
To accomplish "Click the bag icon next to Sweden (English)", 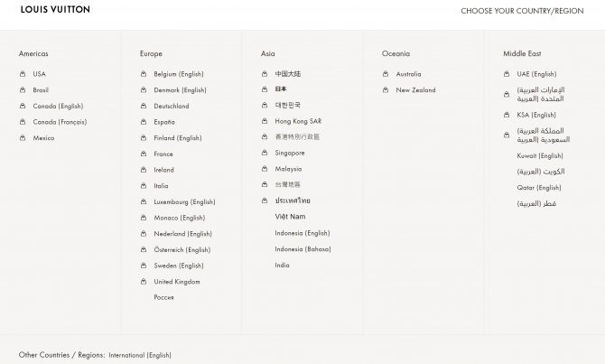I will 144,266.
